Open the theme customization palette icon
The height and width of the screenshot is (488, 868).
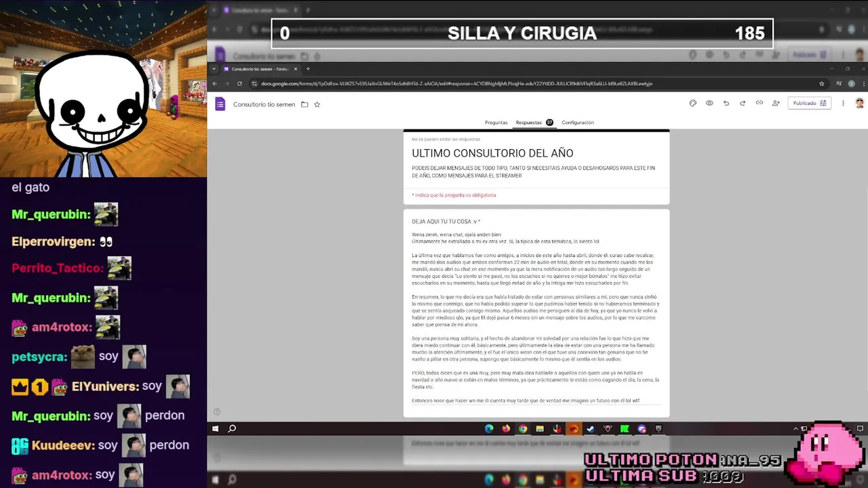pyautogui.click(x=692, y=103)
